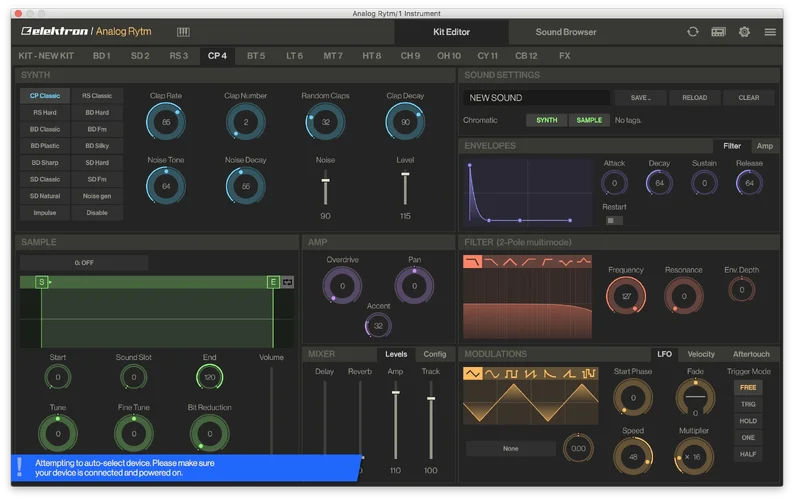This screenshot has width=794, height=500.
Task: Select the 1-pole lowpass filter shape
Action: 491,261
